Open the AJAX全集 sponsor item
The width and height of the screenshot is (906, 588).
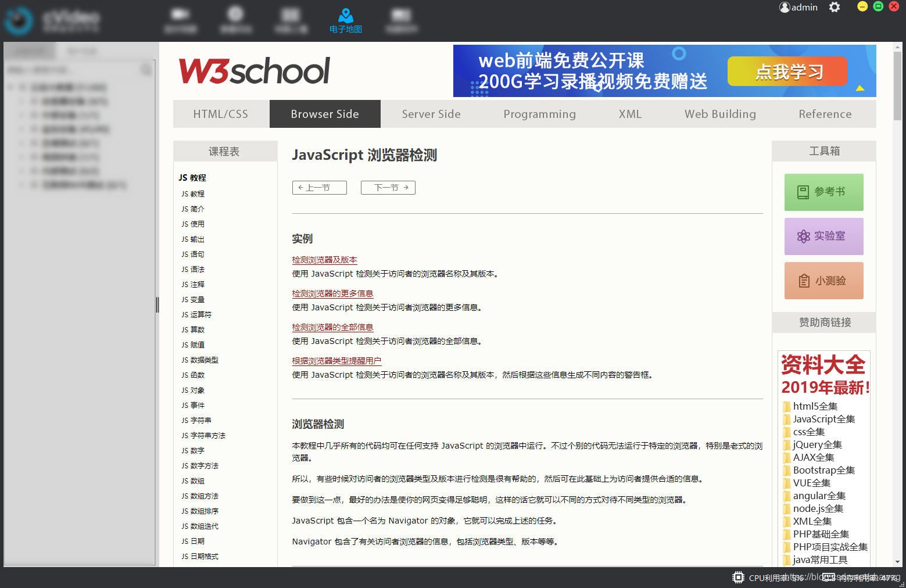coord(814,457)
